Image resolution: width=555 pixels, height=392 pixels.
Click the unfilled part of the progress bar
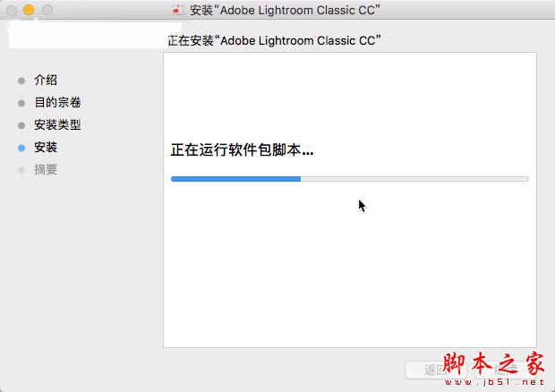click(414, 179)
